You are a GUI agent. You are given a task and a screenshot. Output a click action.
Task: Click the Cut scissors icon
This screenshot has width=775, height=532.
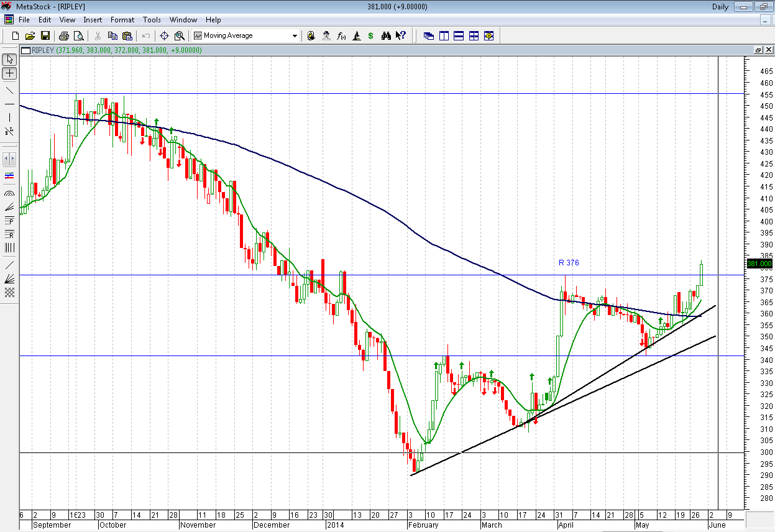pyautogui.click(x=98, y=36)
